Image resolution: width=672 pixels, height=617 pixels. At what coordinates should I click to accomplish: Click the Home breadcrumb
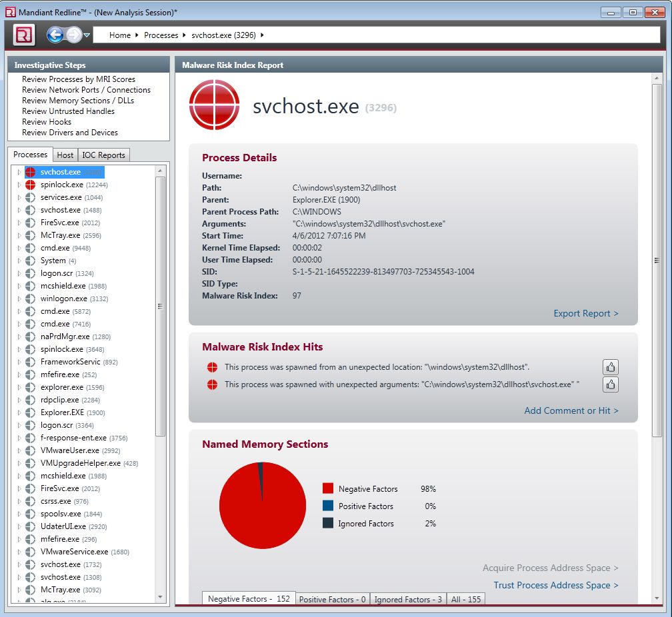click(120, 35)
